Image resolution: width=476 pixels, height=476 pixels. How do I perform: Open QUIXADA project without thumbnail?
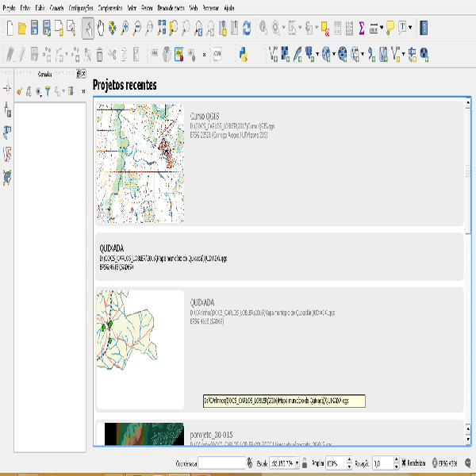[x=279, y=257]
